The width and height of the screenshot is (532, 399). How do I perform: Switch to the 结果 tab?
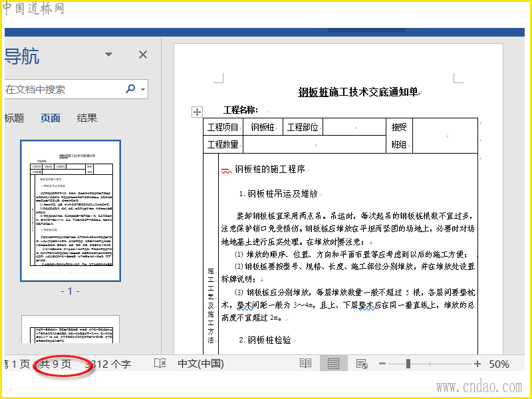click(x=87, y=118)
